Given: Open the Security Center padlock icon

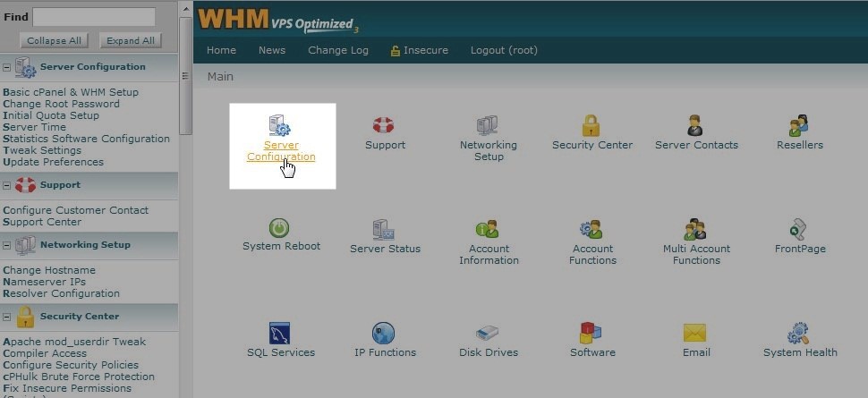Looking at the screenshot, I should pos(591,125).
